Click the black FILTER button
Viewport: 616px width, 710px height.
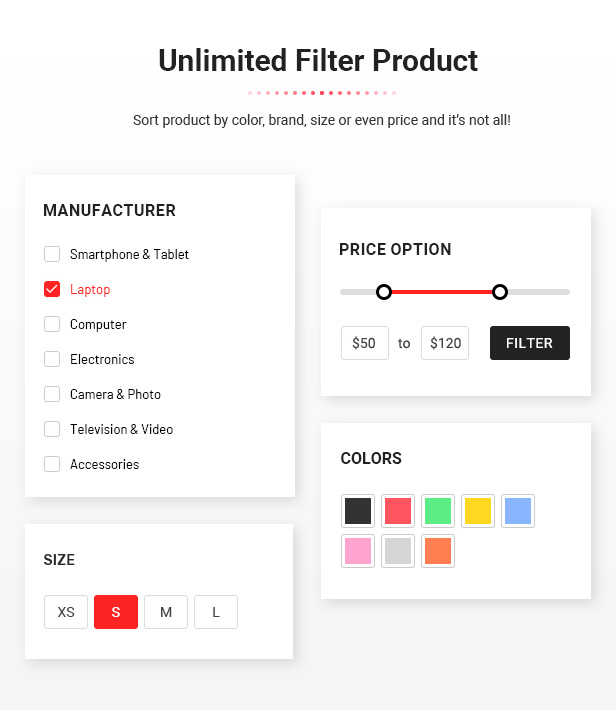pyautogui.click(x=529, y=343)
